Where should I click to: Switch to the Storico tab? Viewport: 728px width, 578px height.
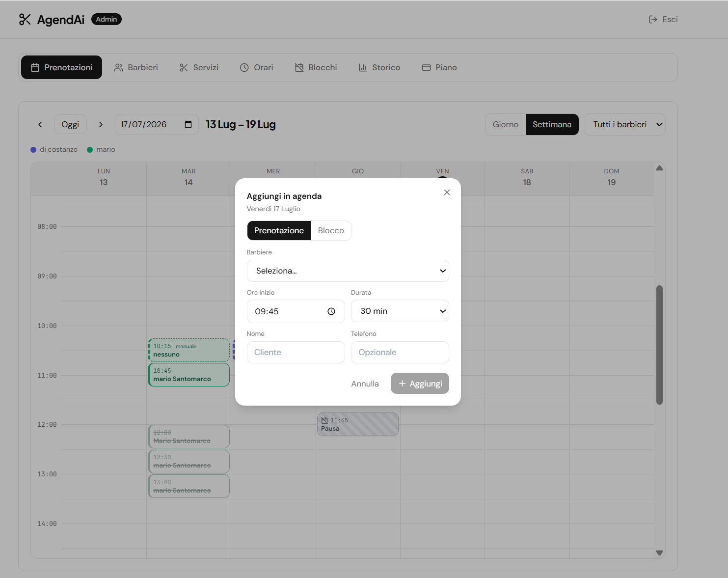tap(379, 67)
